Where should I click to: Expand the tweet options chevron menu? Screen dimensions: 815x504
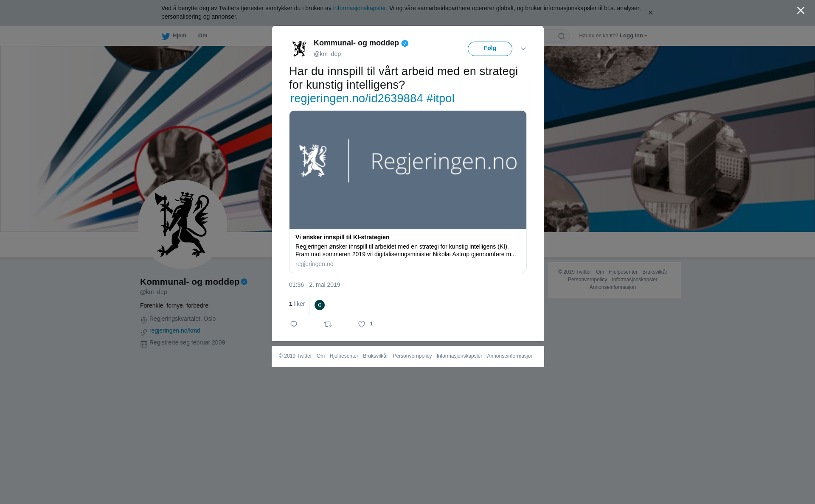click(x=523, y=49)
